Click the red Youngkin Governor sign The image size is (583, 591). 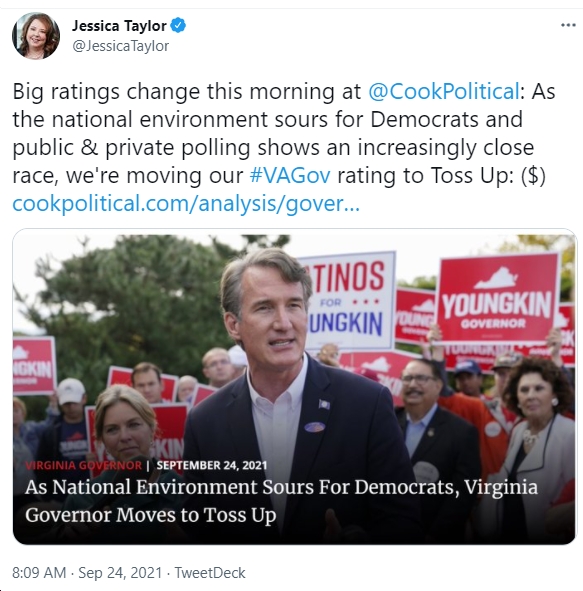[x=499, y=298]
